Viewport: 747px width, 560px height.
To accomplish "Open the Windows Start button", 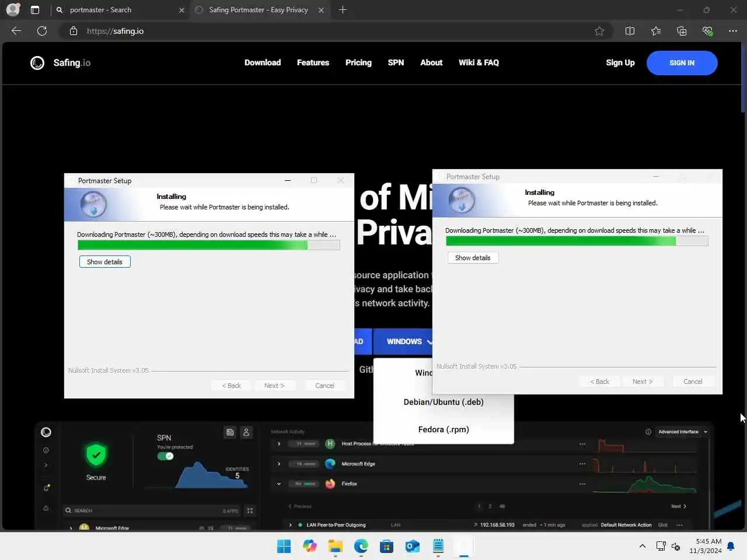I will 284,546.
